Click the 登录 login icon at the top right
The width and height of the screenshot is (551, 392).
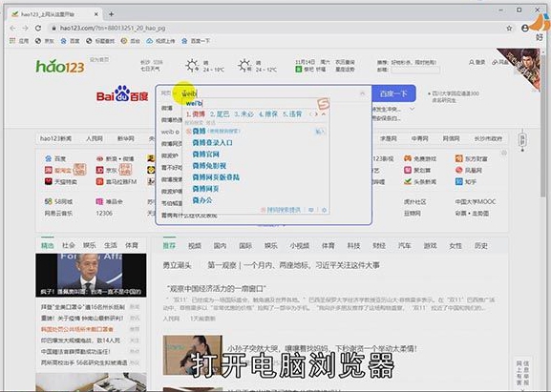click(x=477, y=62)
